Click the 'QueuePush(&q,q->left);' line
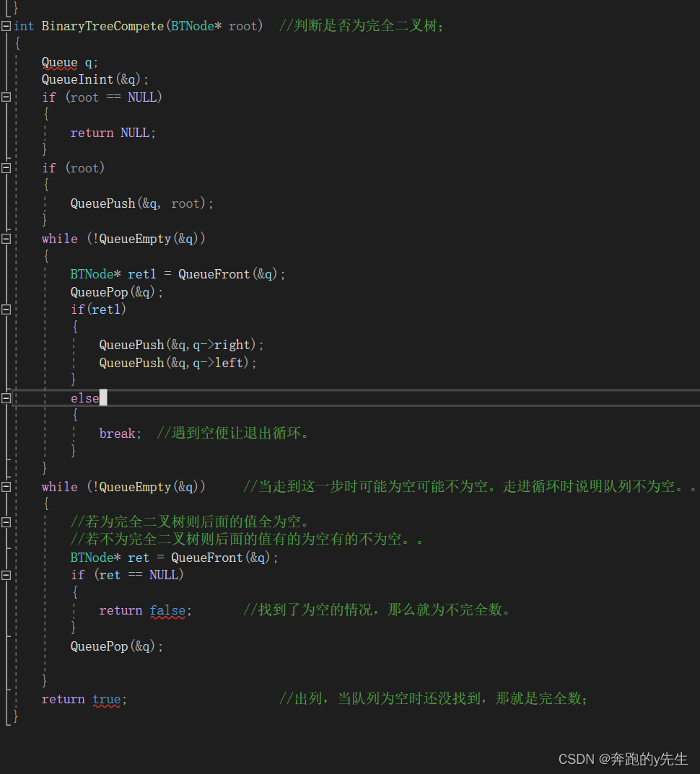 pyautogui.click(x=178, y=363)
